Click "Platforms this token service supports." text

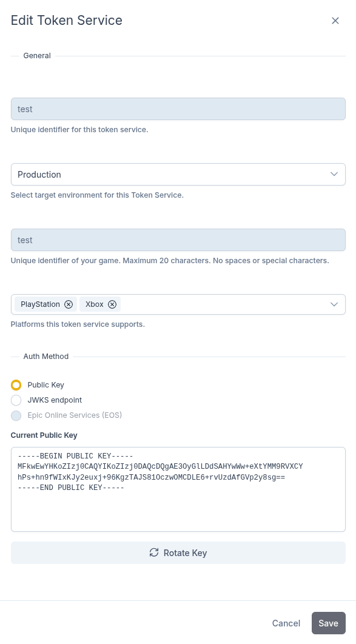coord(78,324)
